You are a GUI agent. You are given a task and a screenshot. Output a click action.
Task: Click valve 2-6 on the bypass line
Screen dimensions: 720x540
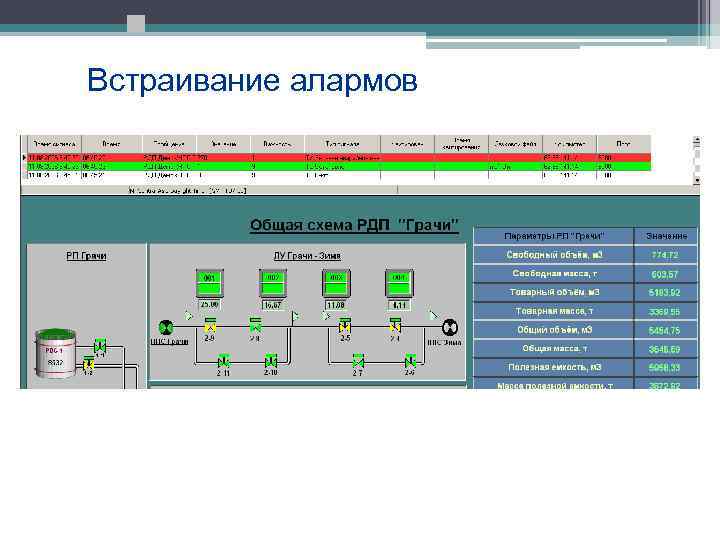410,361
